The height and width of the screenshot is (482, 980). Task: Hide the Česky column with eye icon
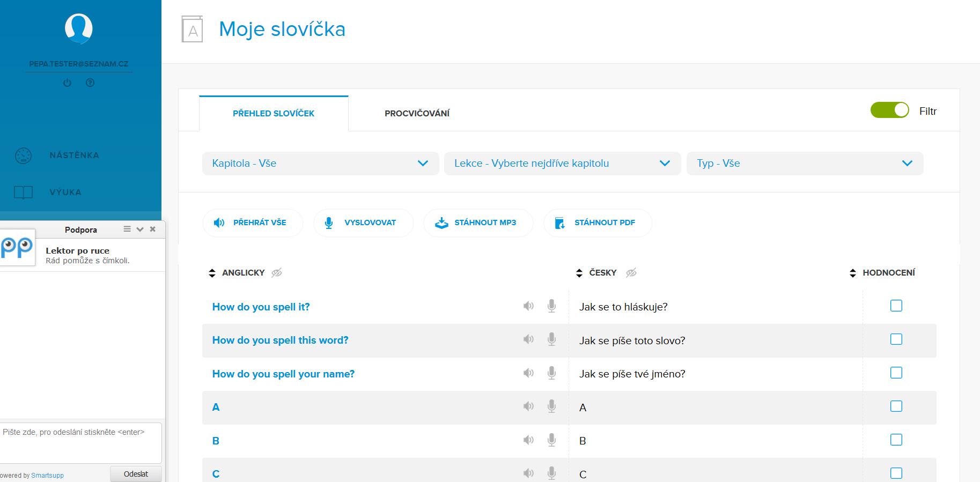click(x=631, y=273)
